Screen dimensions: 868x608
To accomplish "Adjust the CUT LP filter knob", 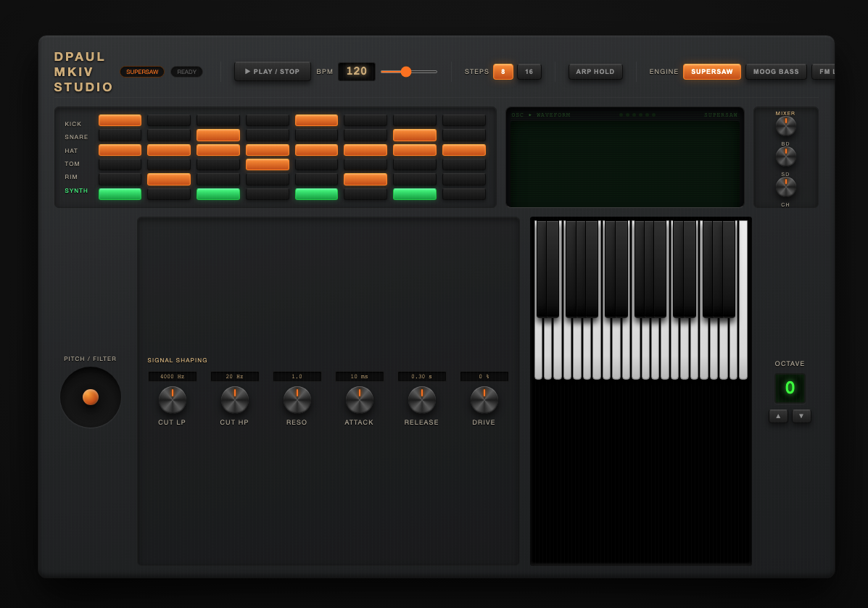I will click(172, 399).
